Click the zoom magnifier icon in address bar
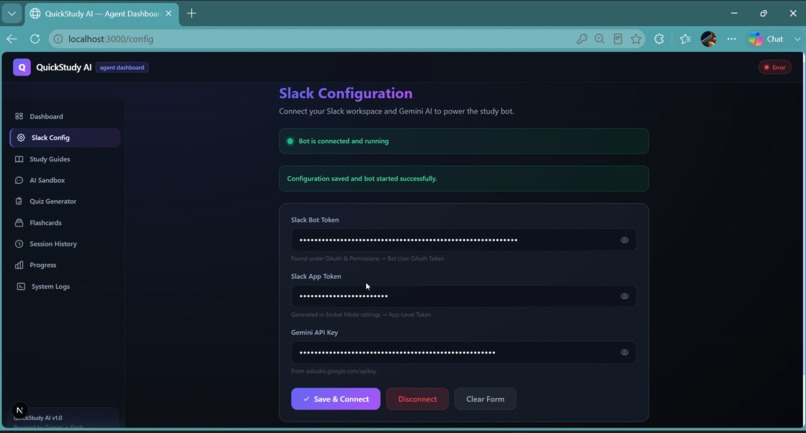The image size is (806, 433). tap(599, 39)
